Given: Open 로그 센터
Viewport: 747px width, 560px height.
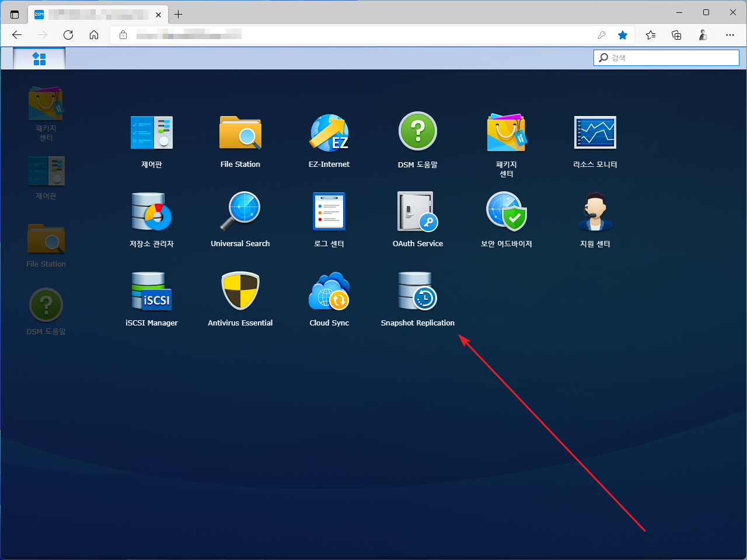Looking at the screenshot, I should click(x=329, y=220).
